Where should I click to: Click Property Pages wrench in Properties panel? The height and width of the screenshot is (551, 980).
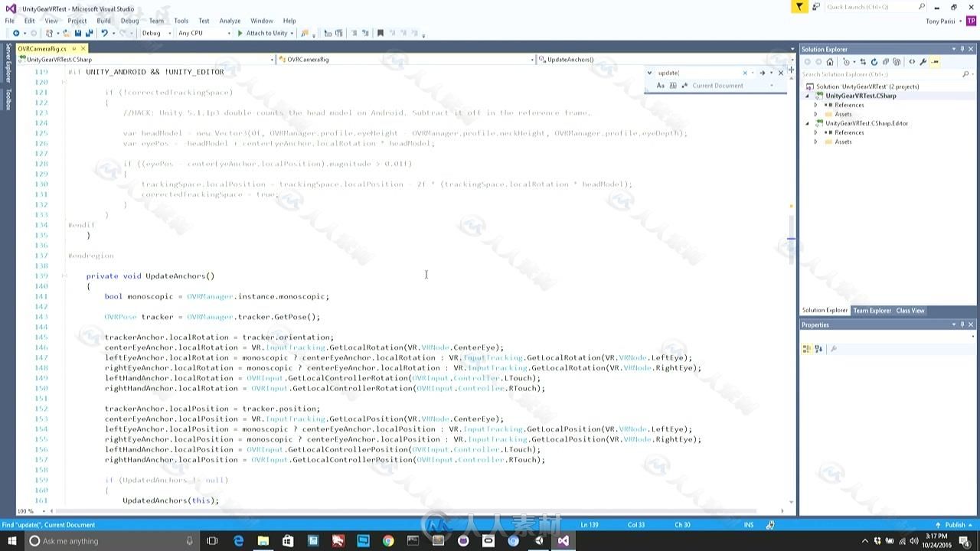coord(834,349)
